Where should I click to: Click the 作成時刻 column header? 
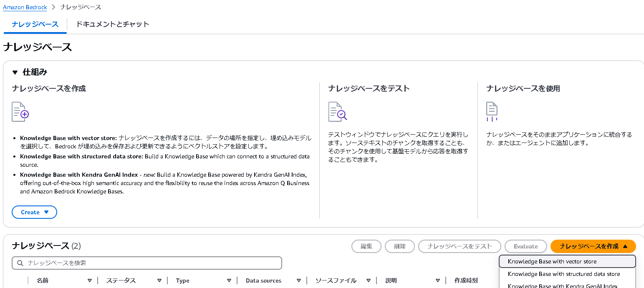466,280
